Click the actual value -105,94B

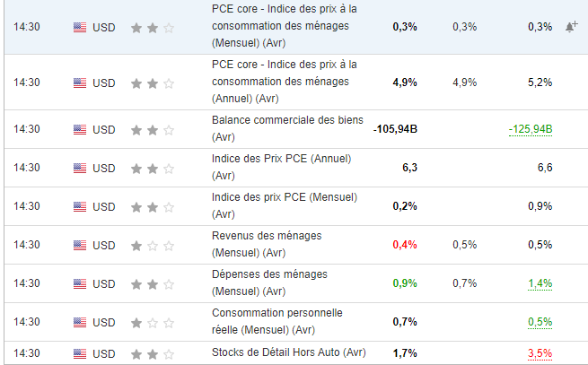395,129
